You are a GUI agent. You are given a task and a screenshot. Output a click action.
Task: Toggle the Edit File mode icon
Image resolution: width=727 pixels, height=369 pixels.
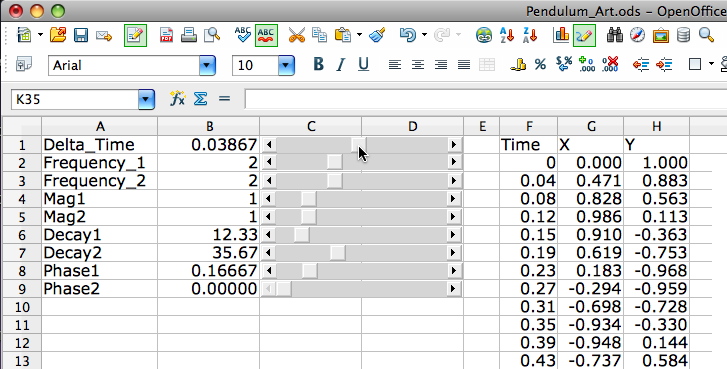135,35
